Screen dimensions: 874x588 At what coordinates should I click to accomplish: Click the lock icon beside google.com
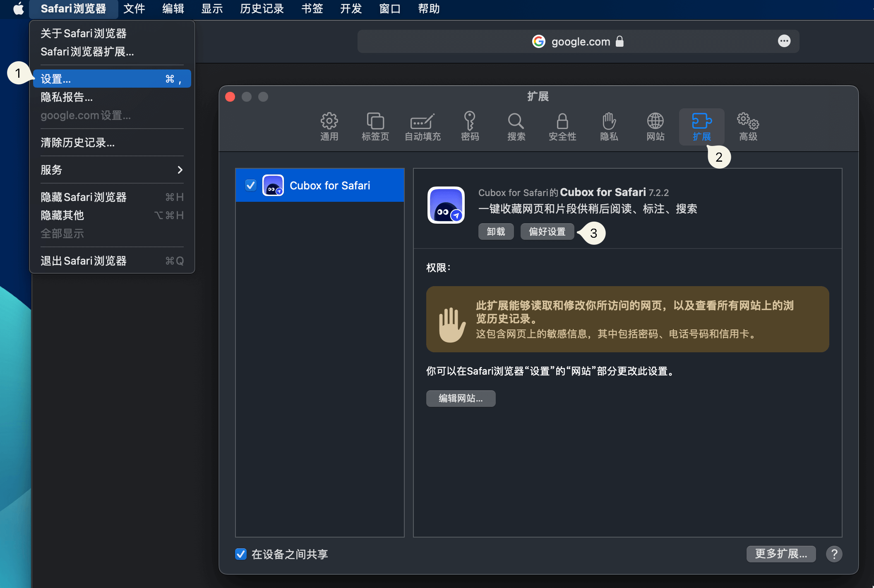pos(619,41)
